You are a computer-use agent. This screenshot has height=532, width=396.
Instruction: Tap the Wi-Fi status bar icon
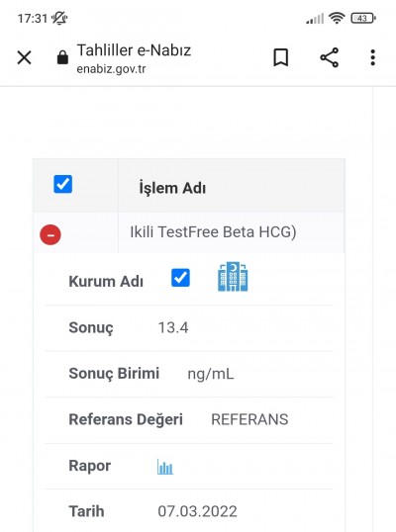point(337,18)
